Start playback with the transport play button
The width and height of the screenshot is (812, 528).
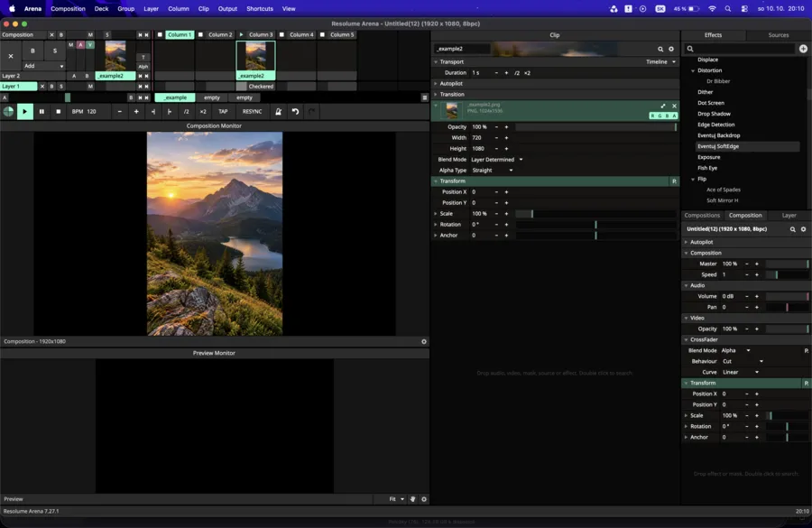(x=24, y=111)
